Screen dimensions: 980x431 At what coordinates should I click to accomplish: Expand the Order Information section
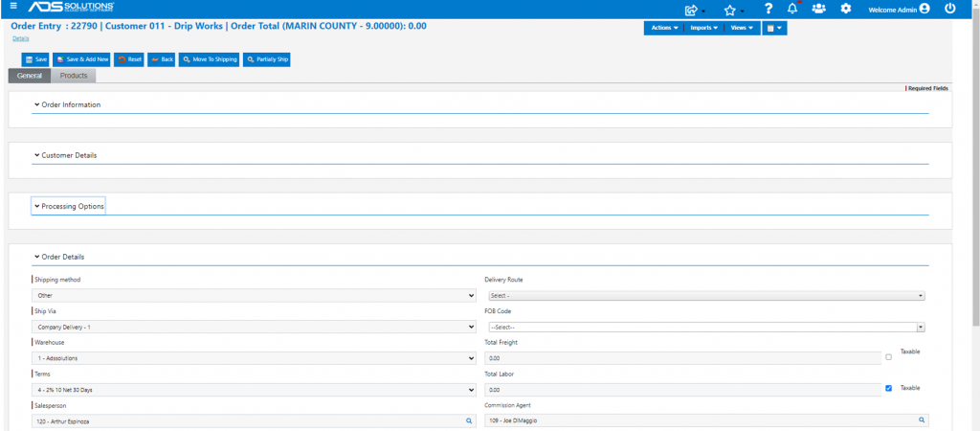tap(68, 104)
